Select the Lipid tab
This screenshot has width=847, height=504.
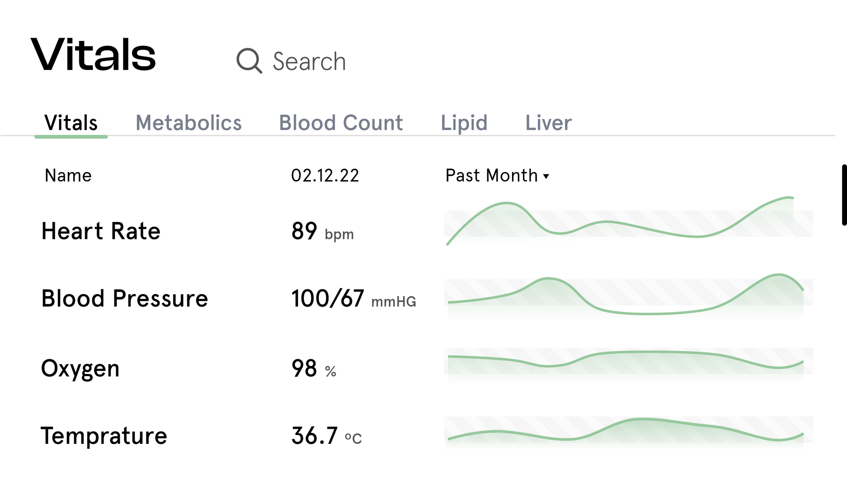[x=464, y=123]
